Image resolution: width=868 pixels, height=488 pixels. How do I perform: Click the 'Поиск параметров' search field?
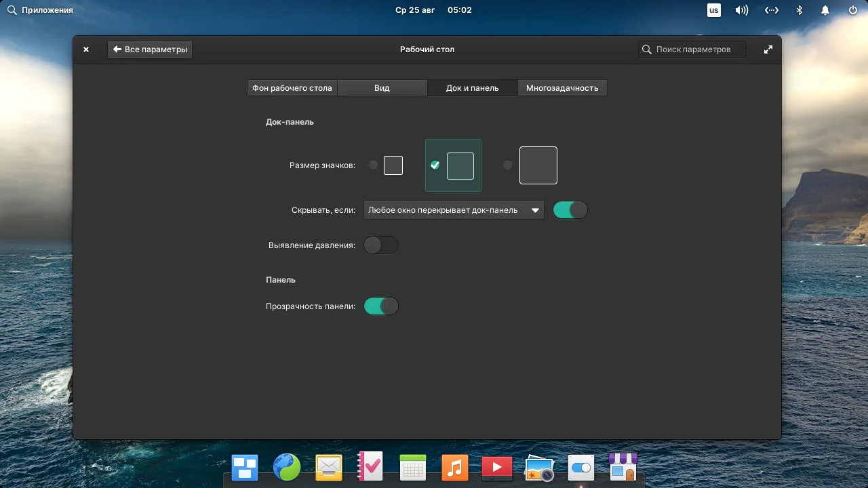[692, 49]
